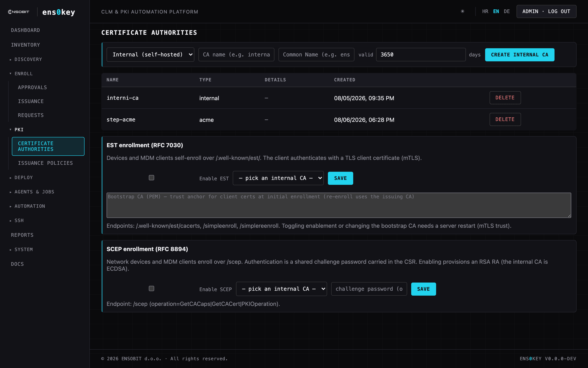Switch language to DE
Viewport: 588px width, 368px height.
coord(507,11)
